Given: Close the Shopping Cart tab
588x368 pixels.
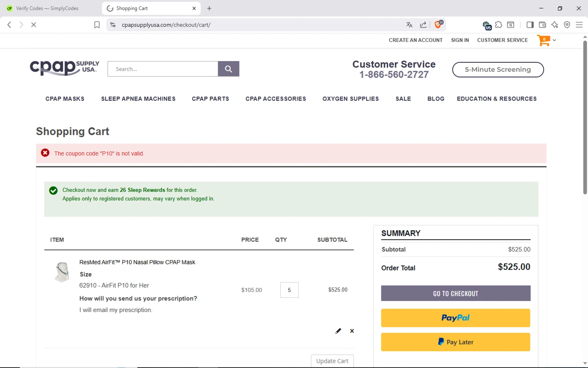Looking at the screenshot, I should (x=194, y=8).
